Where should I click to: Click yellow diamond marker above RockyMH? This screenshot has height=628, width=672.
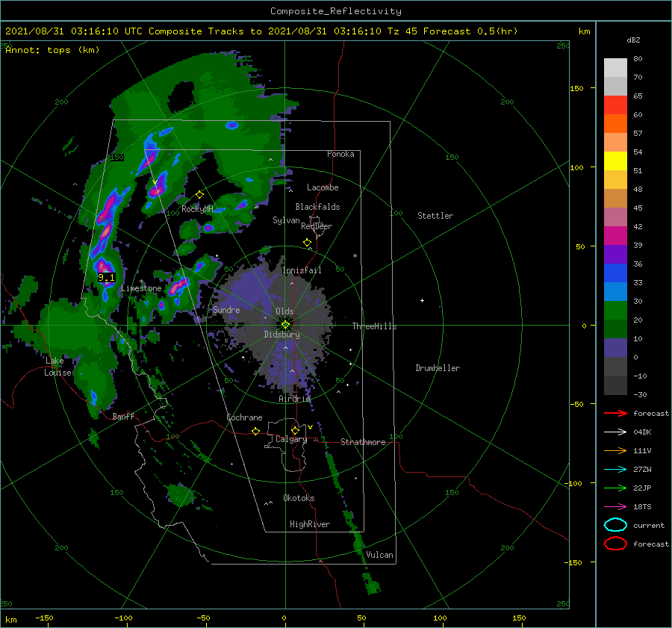point(199,195)
